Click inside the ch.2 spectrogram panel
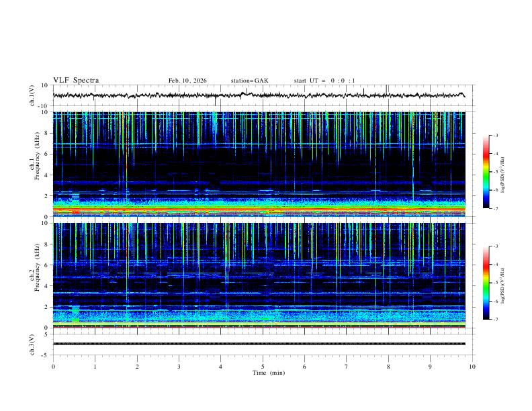The height and width of the screenshot is (411, 532). tap(259, 275)
